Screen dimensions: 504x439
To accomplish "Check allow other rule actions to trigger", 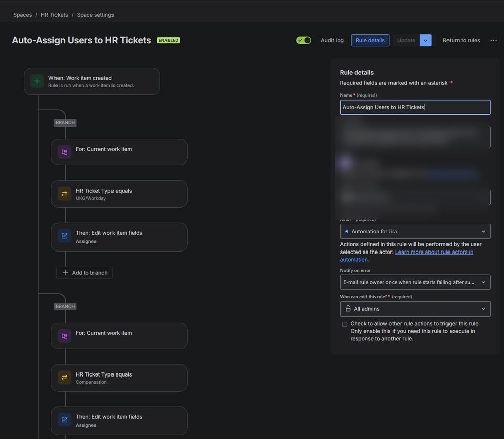I will pyautogui.click(x=345, y=324).
